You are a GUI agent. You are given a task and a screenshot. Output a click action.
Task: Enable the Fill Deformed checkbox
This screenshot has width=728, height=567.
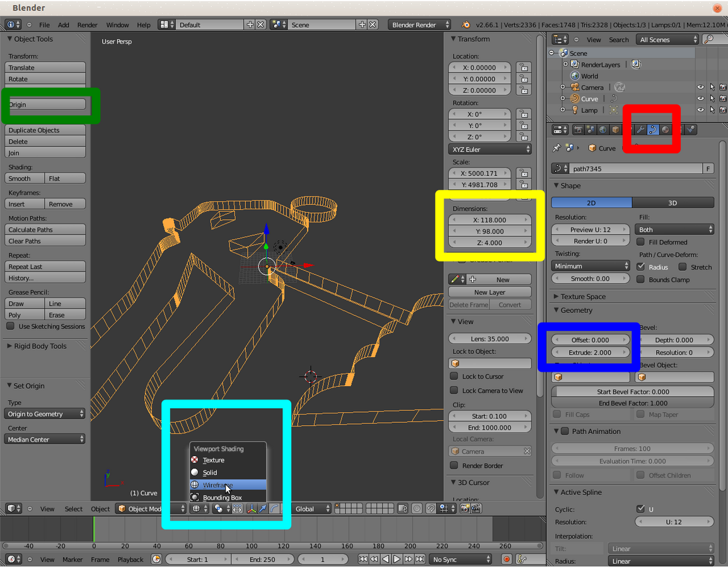tap(640, 242)
